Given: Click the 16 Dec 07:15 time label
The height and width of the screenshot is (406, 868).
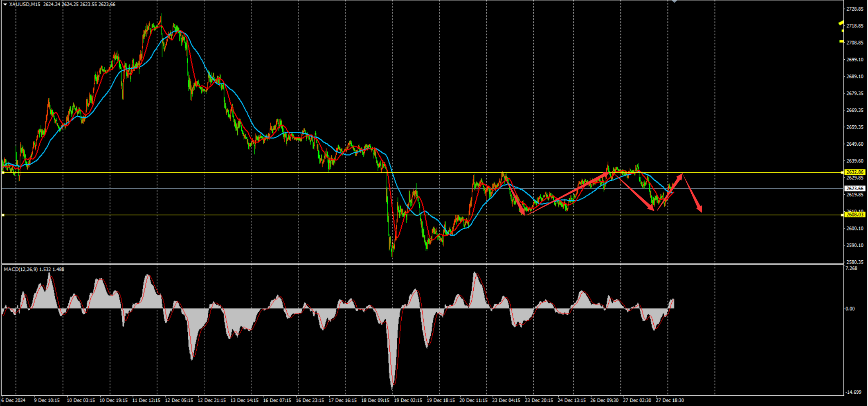Looking at the screenshot, I should tap(277, 400).
